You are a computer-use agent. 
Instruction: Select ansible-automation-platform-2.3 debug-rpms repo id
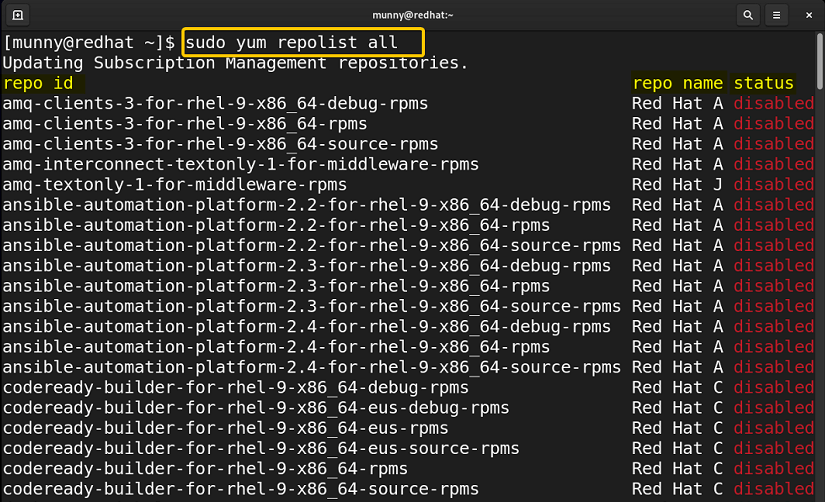(x=306, y=266)
